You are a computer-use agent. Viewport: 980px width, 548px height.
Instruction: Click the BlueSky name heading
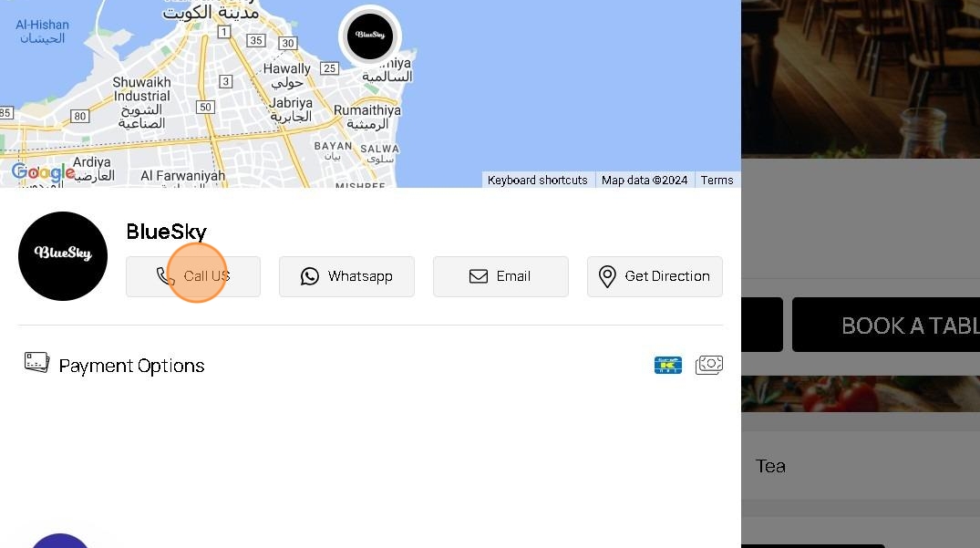point(166,232)
